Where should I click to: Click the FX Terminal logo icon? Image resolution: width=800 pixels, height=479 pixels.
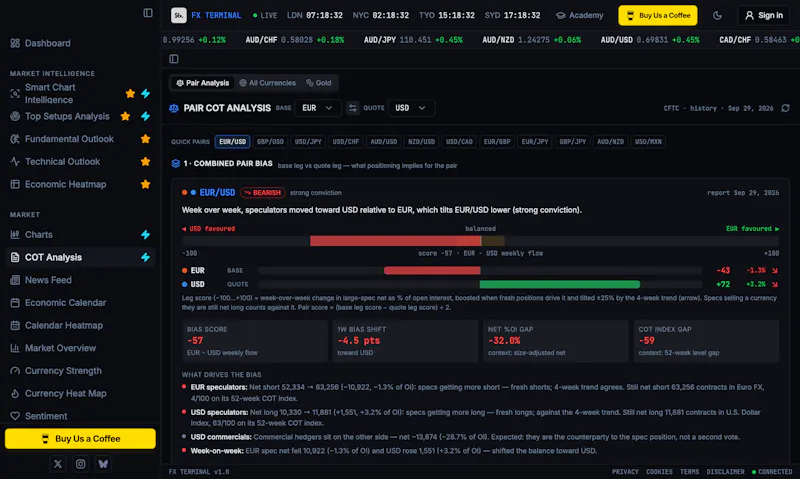tap(179, 15)
